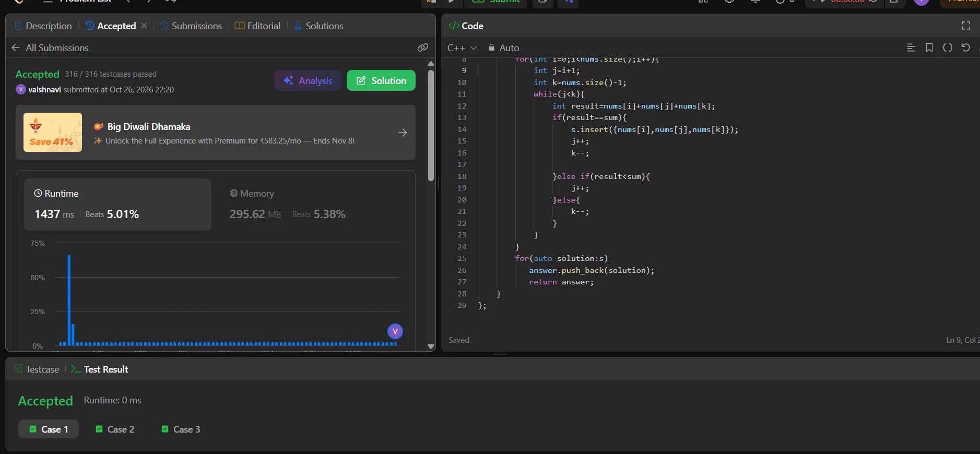This screenshot has height=454, width=980.
Task: Click the arrow on the Big Diwali Dhamaka banner
Action: point(403,133)
